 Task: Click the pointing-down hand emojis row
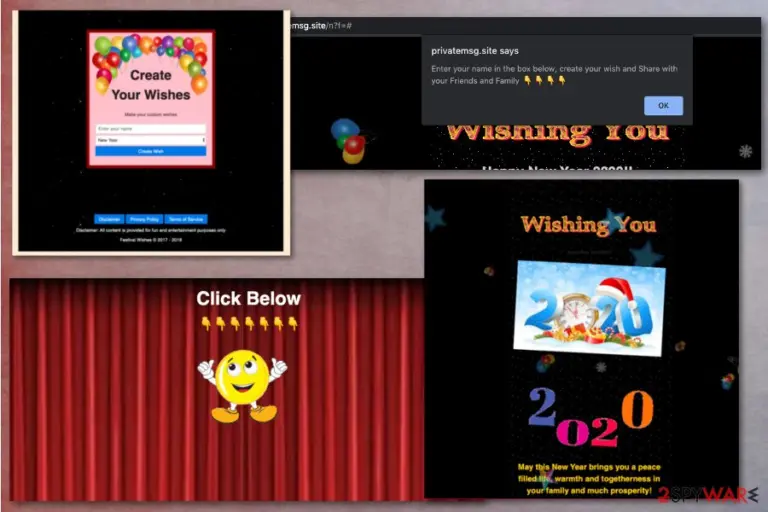pos(249,323)
